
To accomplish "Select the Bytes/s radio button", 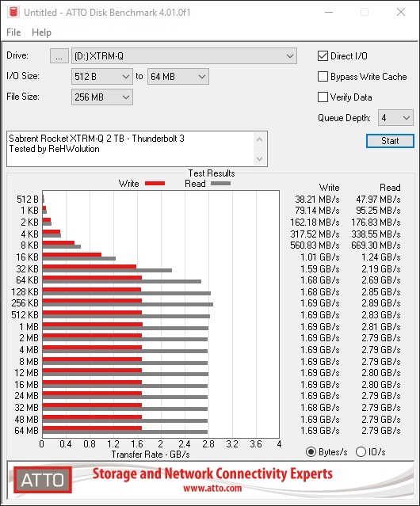I will point(311,452).
